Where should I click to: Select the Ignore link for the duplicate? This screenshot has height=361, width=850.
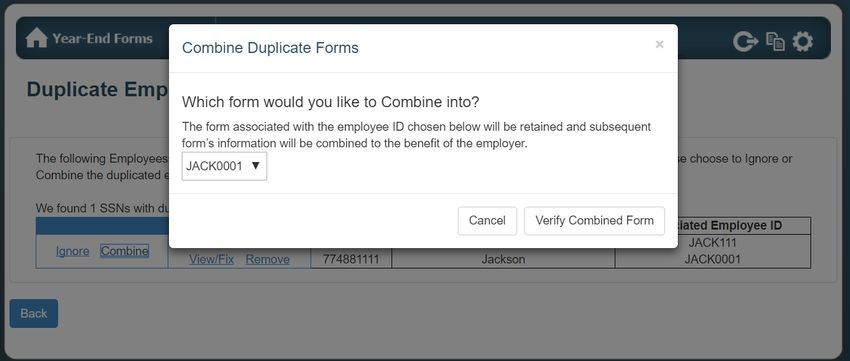pyautogui.click(x=73, y=251)
